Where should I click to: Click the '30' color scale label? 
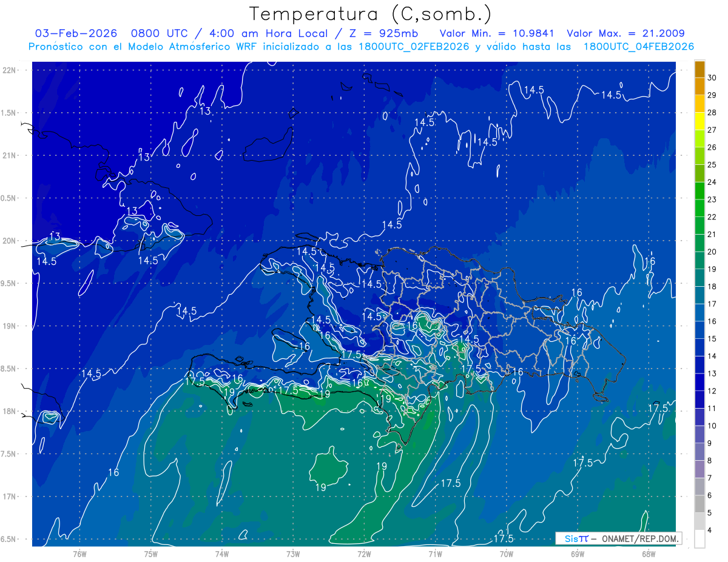712,78
